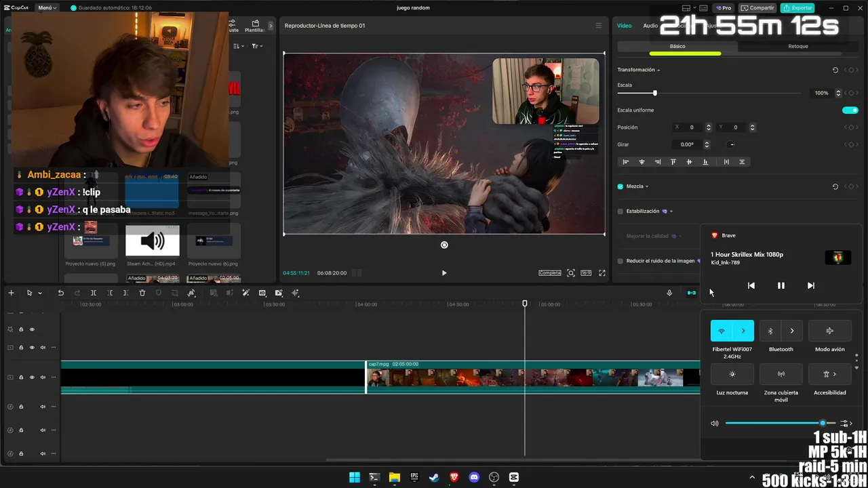Image resolution: width=868 pixels, height=488 pixels.
Task: Open the Wi-Fi networks list chevron
Action: click(743, 331)
